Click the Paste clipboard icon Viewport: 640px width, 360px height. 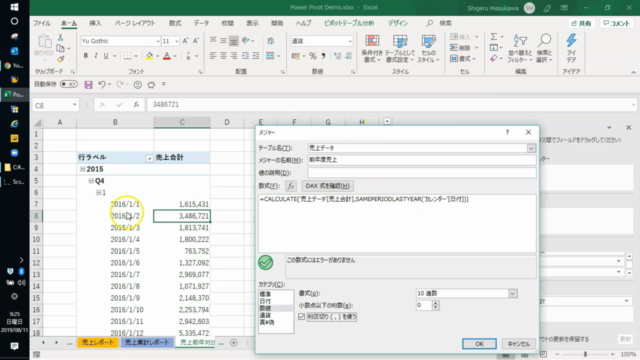coord(44,42)
